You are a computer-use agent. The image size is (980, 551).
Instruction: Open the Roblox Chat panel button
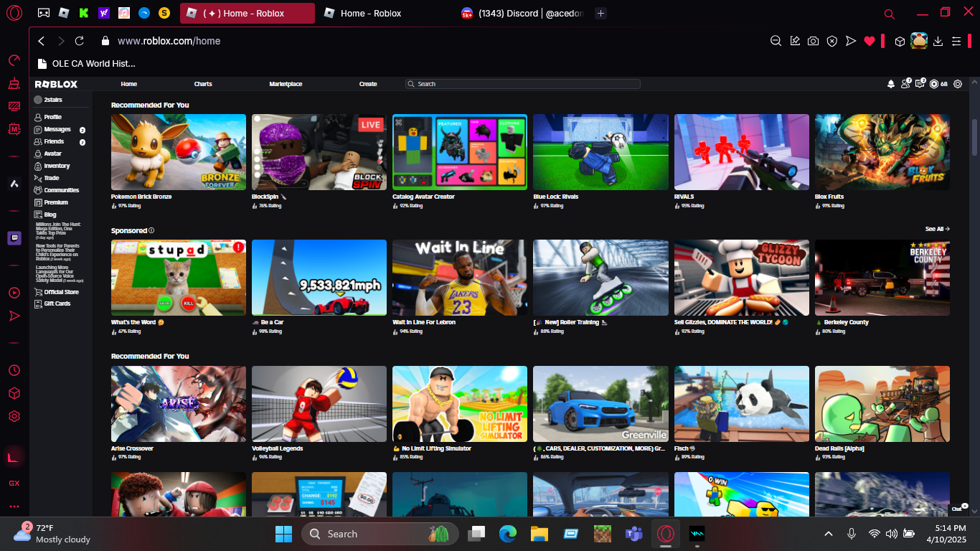pyautogui.click(x=960, y=508)
